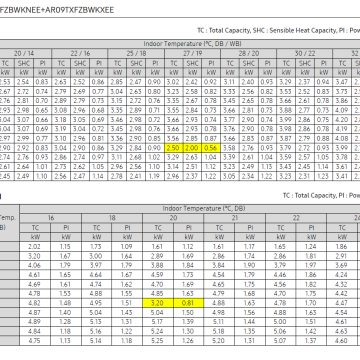
Task: Select the '30 / 22' column header
Action: click(305, 53)
